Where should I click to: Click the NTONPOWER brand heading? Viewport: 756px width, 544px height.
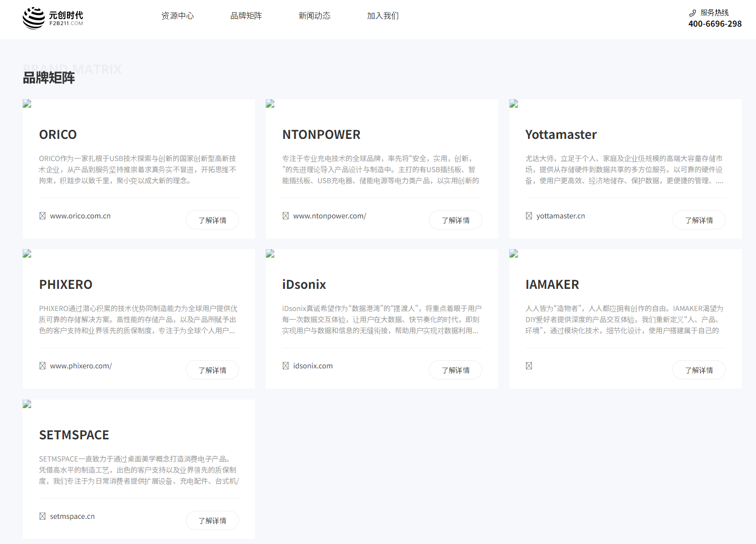321,134
